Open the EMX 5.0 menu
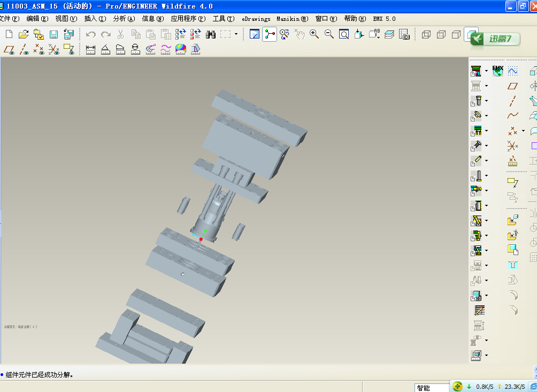 [384, 19]
